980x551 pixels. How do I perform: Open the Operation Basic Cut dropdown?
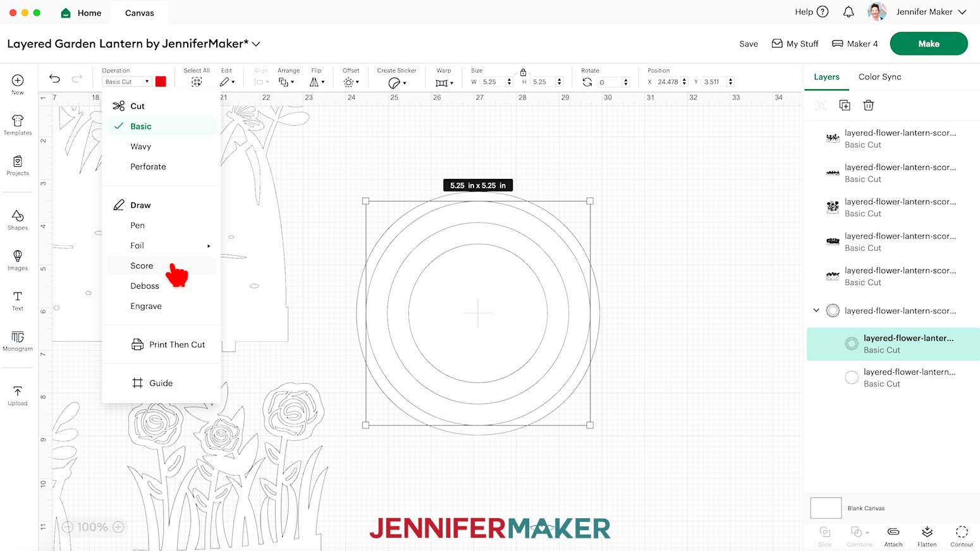pos(127,82)
